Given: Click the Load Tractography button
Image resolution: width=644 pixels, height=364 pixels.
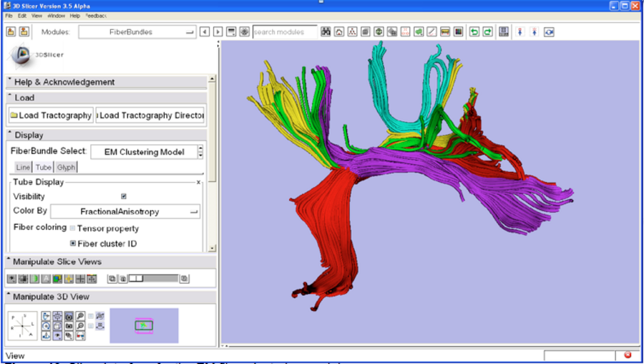Looking at the screenshot, I should pyautogui.click(x=51, y=115).
